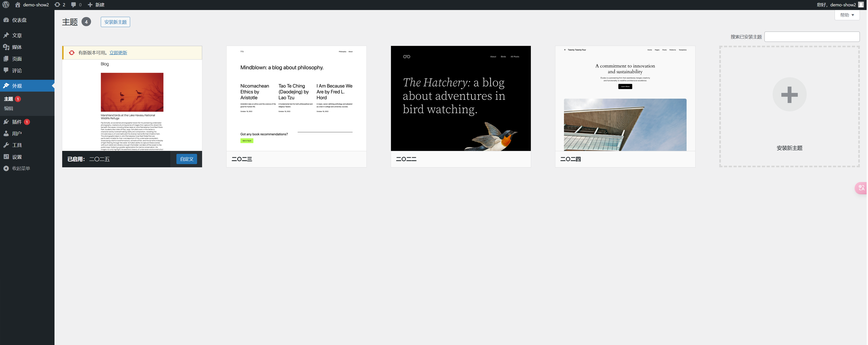The width and height of the screenshot is (868, 345).
Task: Click the 立即更新 update link
Action: pos(118,53)
